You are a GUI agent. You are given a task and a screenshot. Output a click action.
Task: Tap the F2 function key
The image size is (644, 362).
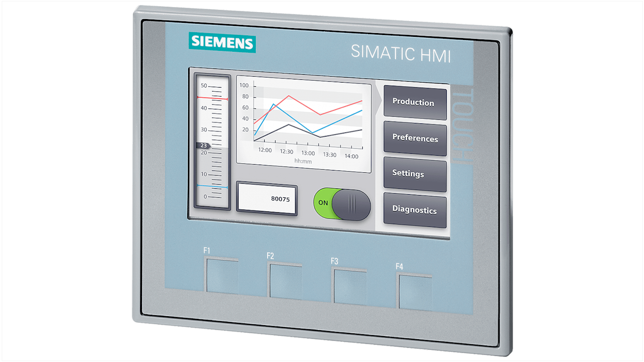[285, 281]
